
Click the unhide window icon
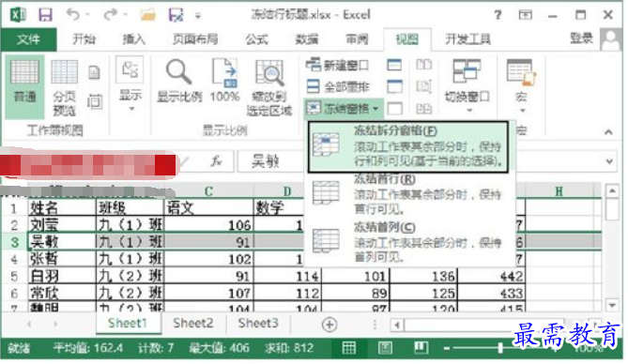(394, 108)
